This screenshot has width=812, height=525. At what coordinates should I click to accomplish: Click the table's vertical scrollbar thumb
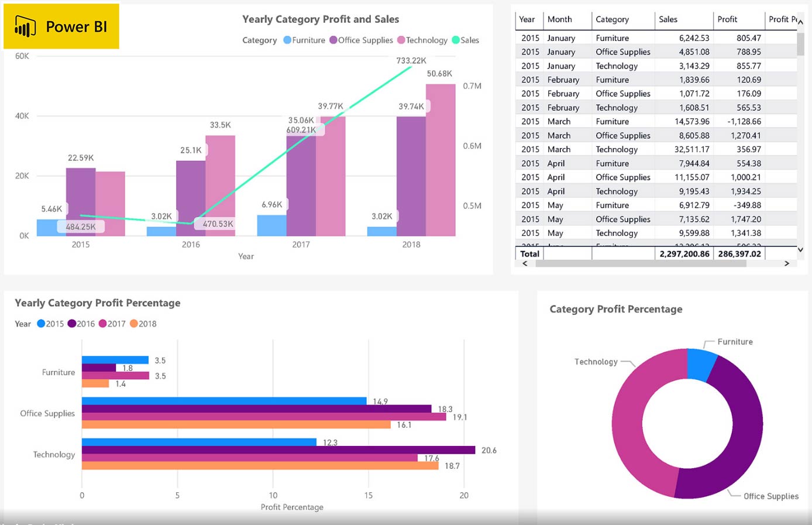(800, 44)
